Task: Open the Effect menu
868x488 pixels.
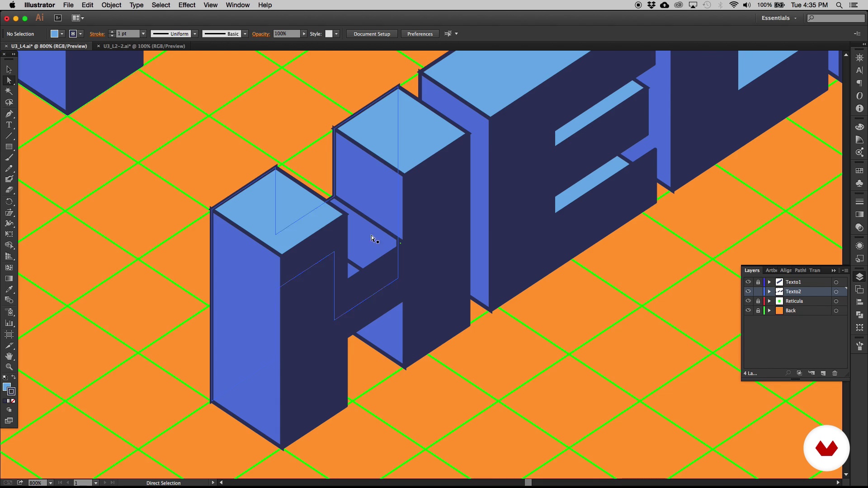Action: 187,5
